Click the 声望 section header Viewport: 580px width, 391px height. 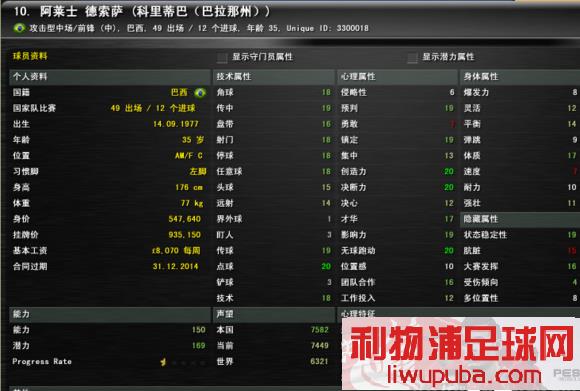274,314
